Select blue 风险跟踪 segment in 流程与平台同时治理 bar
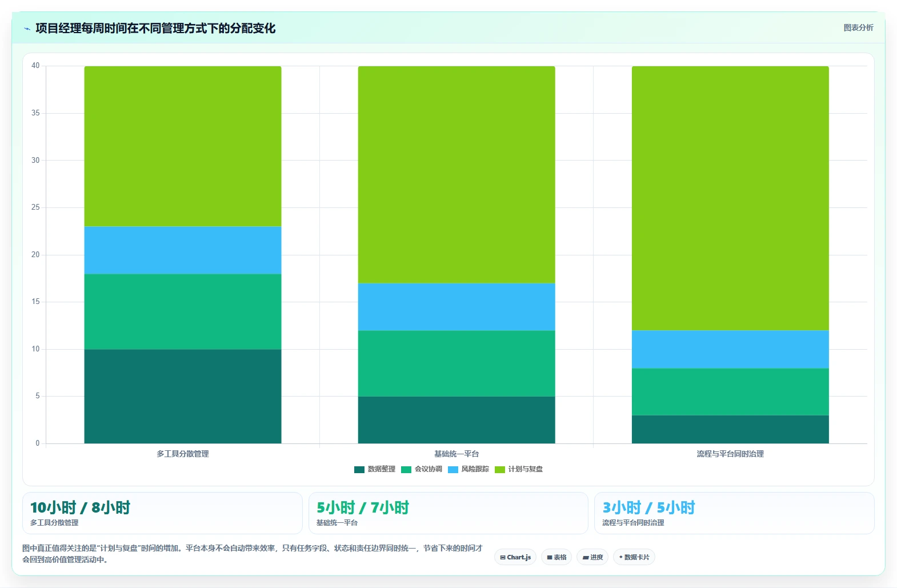The height and width of the screenshot is (588, 897). pyautogui.click(x=730, y=349)
